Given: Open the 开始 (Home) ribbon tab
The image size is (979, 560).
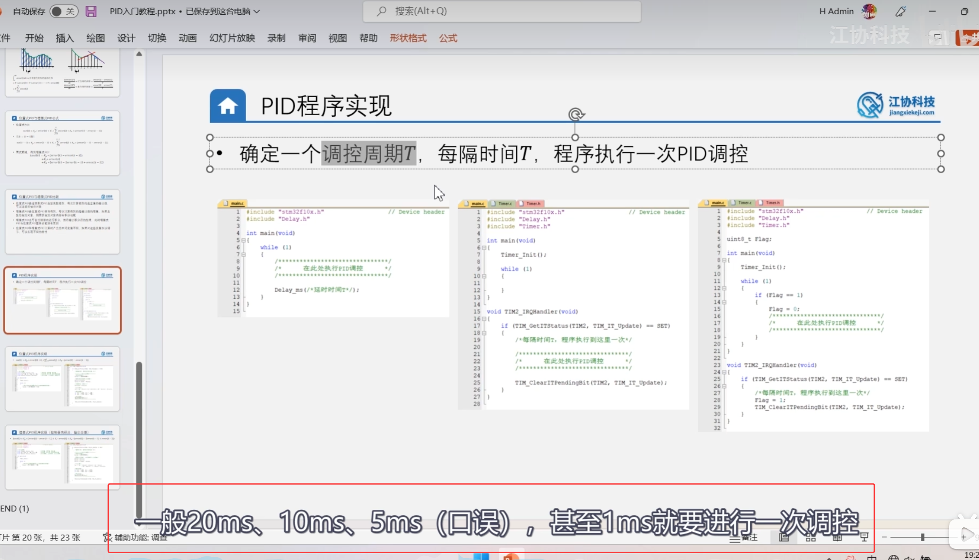Looking at the screenshot, I should point(34,38).
